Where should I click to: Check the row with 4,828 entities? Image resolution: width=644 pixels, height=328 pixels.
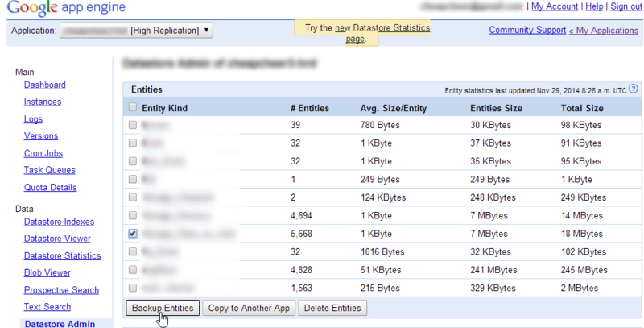pyautogui.click(x=132, y=269)
